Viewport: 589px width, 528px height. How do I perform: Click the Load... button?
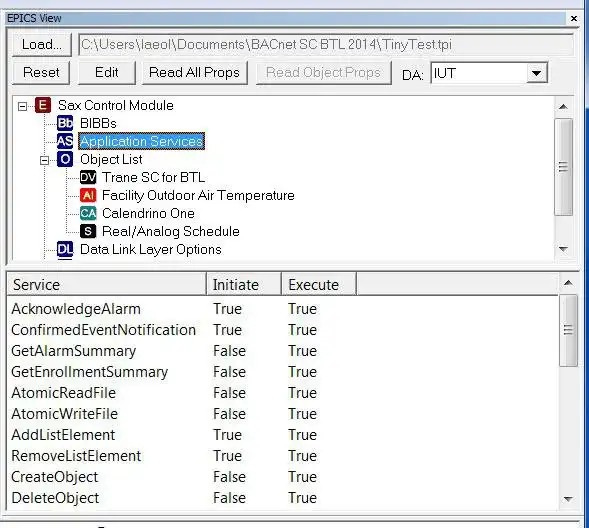[x=42, y=45]
